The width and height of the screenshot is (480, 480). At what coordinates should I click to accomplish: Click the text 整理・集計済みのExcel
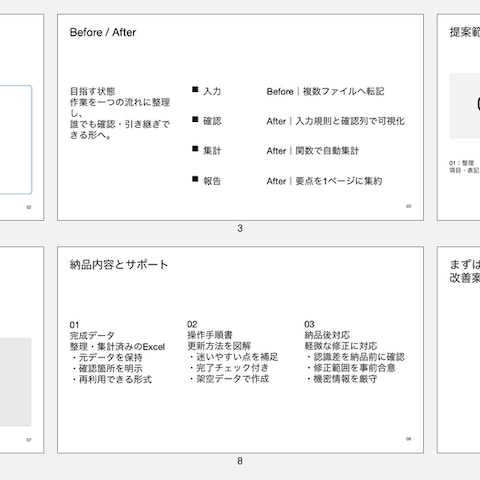[117, 347]
